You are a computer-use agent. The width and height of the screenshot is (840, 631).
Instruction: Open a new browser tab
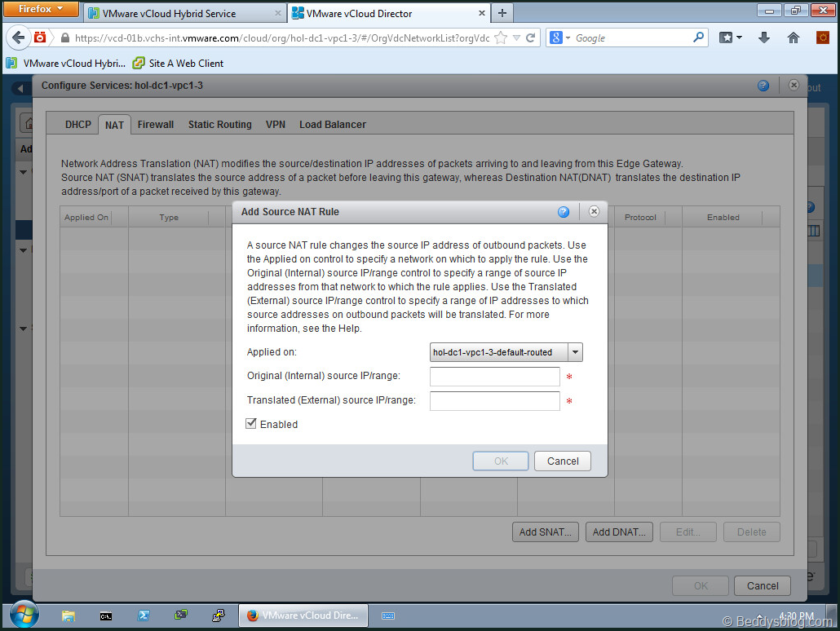(502, 13)
